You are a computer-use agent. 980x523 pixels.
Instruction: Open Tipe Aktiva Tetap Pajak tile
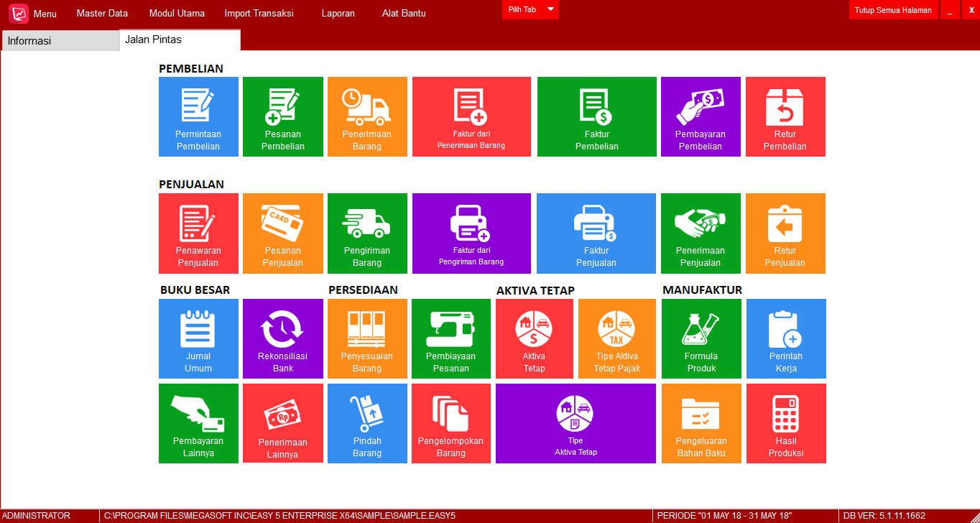pos(616,338)
